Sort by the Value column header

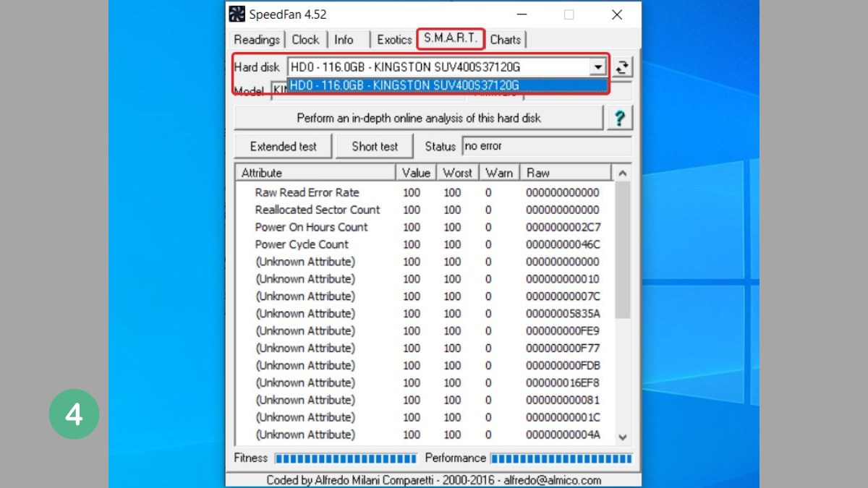416,173
